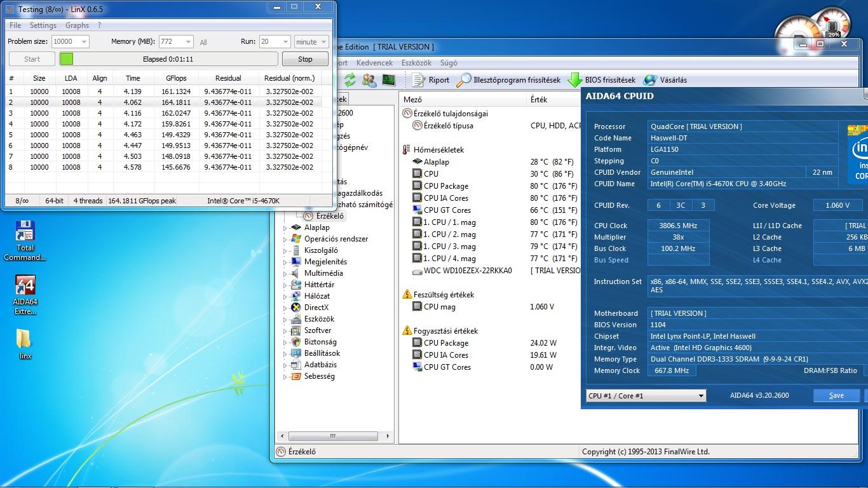Open the linx folder on the desktop
Image resolution: width=868 pixels, height=488 pixels.
(x=25, y=344)
